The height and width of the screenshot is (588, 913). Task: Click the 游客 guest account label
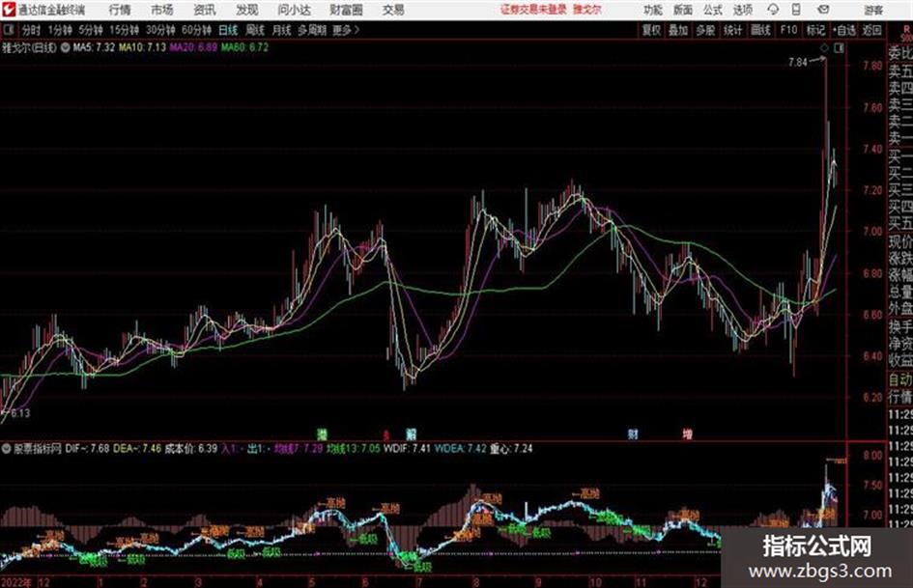[x=873, y=10]
